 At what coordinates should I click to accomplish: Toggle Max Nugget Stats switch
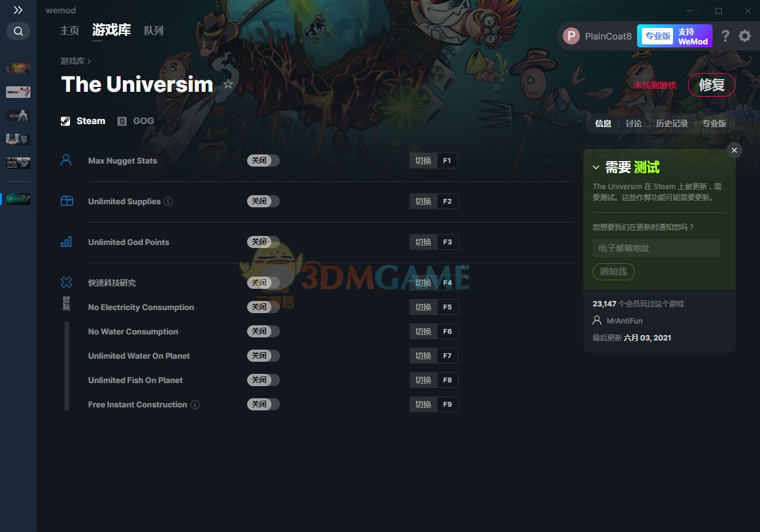[263, 161]
